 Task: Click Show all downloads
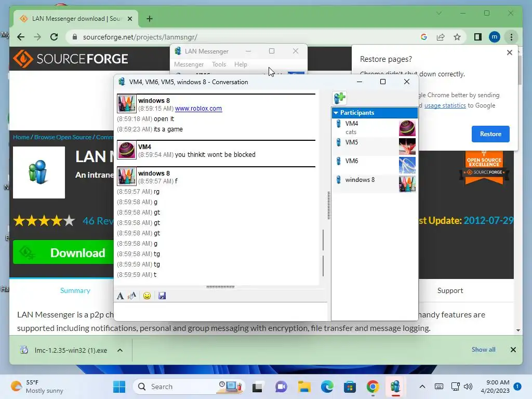483,350
